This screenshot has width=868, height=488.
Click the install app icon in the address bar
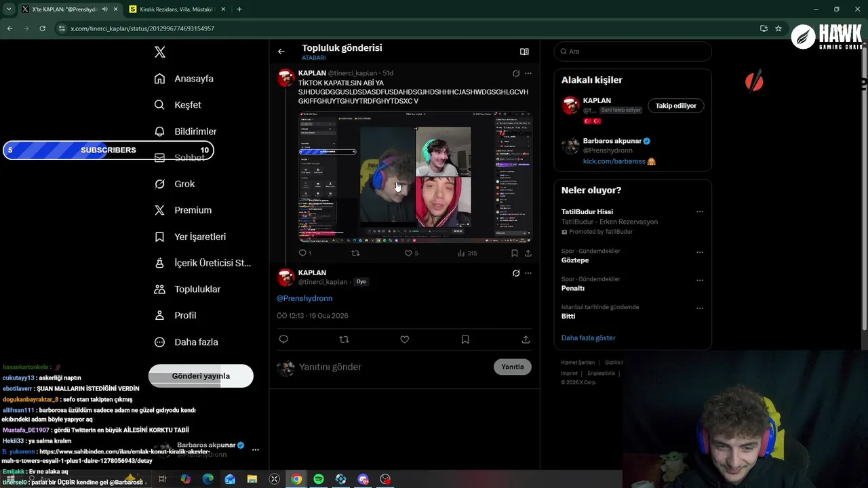pyautogui.click(x=764, y=28)
